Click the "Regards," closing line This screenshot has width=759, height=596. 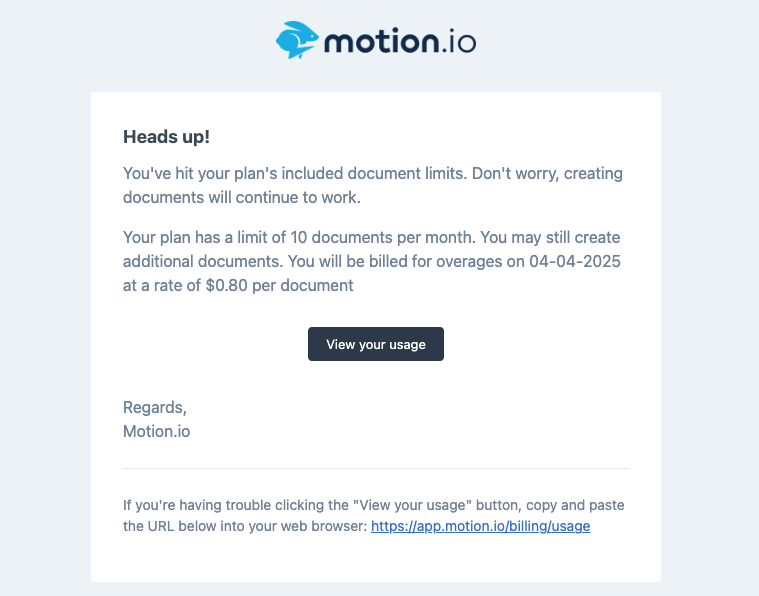(x=154, y=407)
